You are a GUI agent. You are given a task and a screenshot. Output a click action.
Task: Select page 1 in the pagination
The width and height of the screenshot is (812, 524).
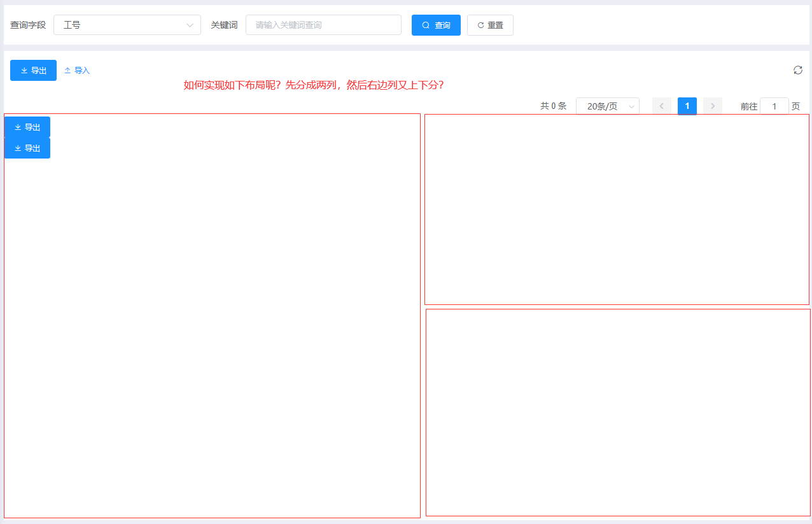(x=687, y=106)
